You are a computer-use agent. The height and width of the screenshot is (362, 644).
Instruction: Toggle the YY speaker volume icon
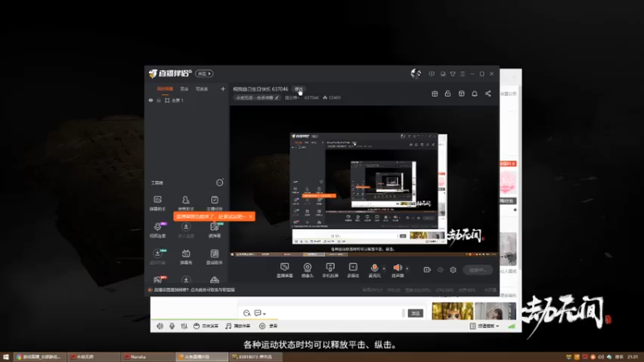(x=159, y=326)
